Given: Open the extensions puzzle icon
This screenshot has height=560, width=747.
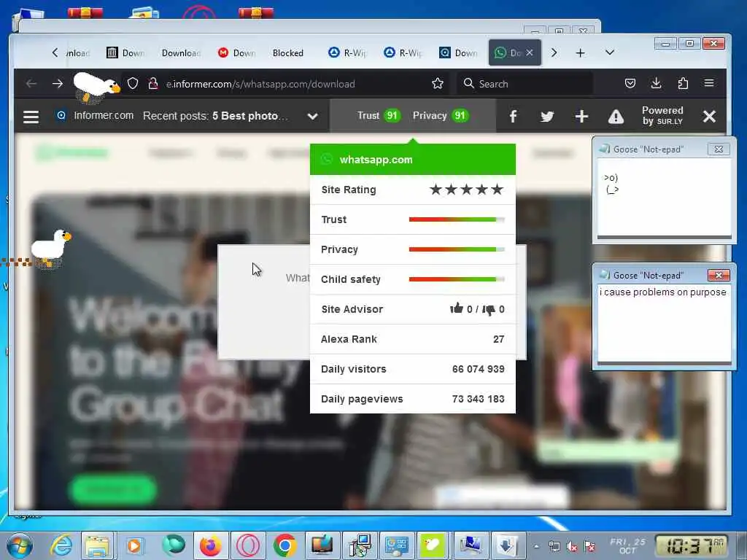Looking at the screenshot, I should coord(683,83).
